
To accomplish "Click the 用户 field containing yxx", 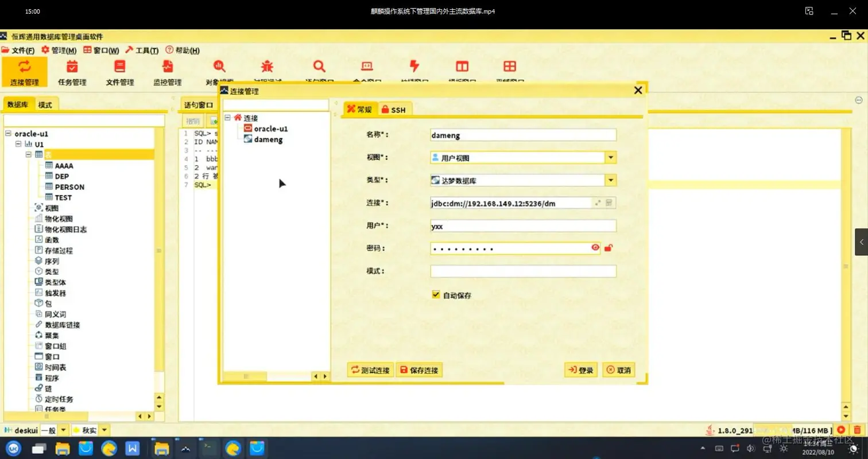I will 523,225.
